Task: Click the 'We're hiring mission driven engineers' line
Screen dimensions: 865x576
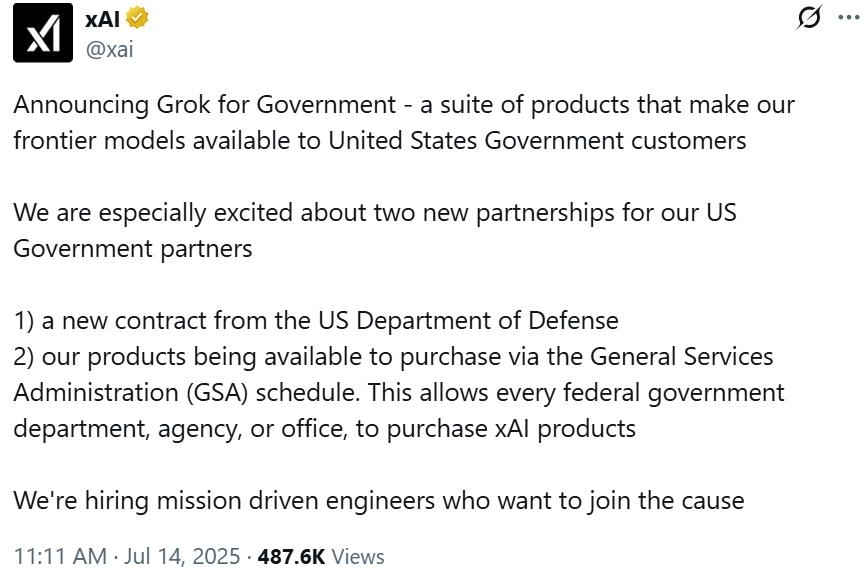Action: [x=379, y=501]
